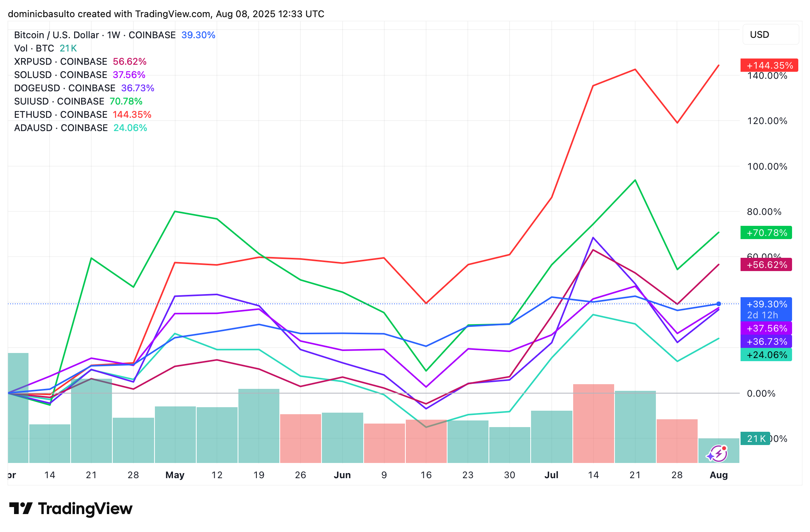Click the Aug label on time axis
This screenshot has height=532, width=810.
point(719,475)
